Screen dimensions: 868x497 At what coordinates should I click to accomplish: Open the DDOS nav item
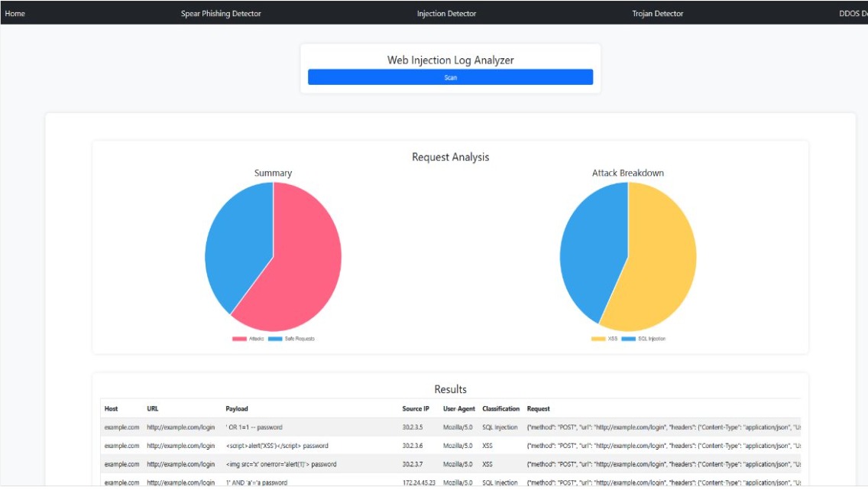pos(853,13)
